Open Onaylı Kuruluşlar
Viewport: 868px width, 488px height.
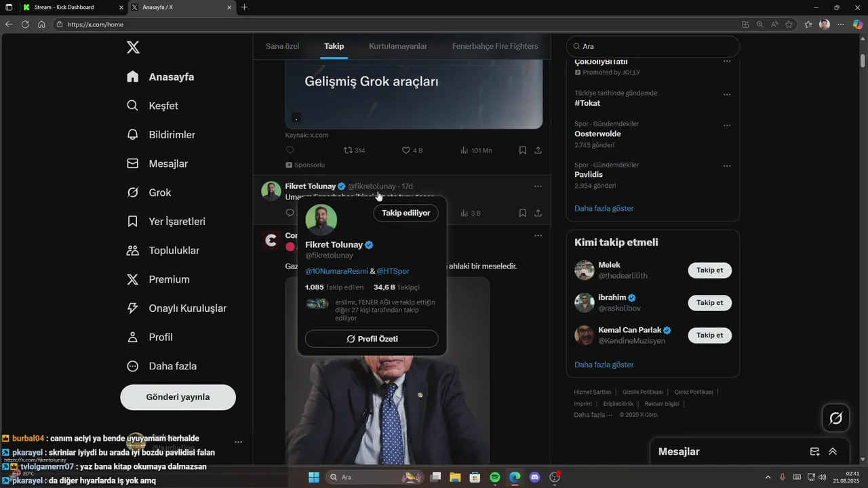(177, 308)
